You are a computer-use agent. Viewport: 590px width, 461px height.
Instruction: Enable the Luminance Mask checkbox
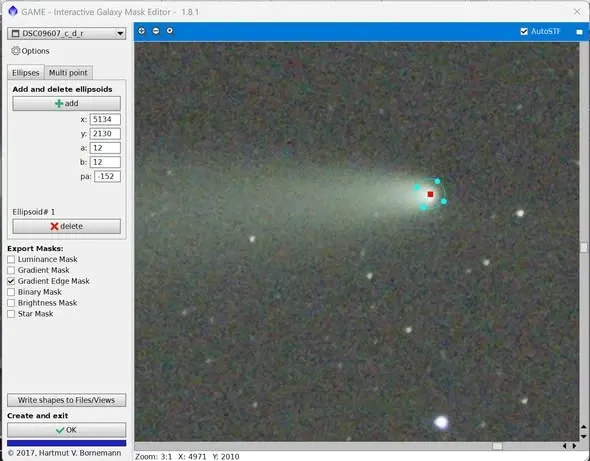(x=11, y=259)
